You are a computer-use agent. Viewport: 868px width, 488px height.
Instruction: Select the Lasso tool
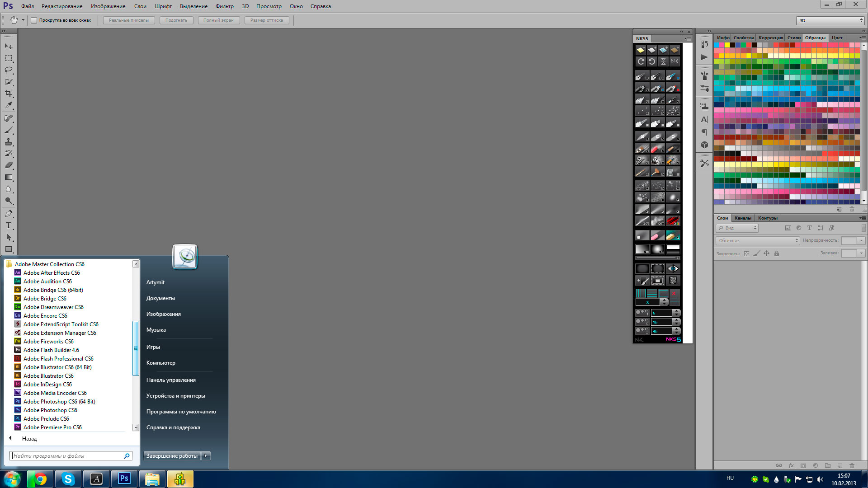pyautogui.click(x=9, y=70)
